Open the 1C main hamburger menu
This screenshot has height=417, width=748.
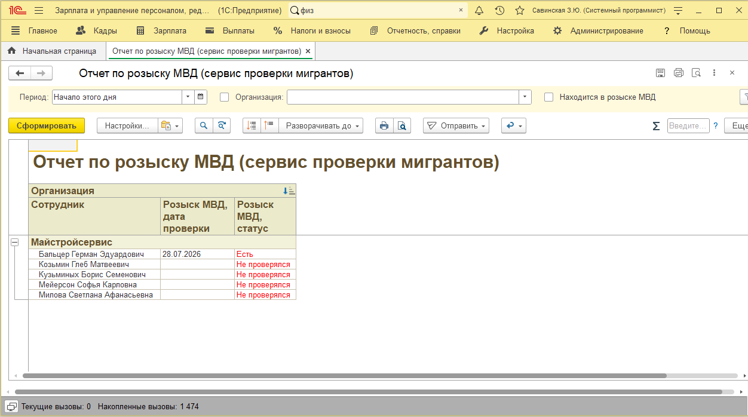(39, 10)
